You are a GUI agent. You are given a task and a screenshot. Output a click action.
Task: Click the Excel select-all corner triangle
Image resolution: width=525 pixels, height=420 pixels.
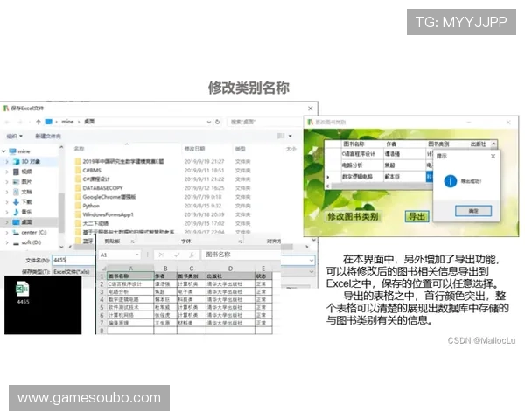point(104,269)
